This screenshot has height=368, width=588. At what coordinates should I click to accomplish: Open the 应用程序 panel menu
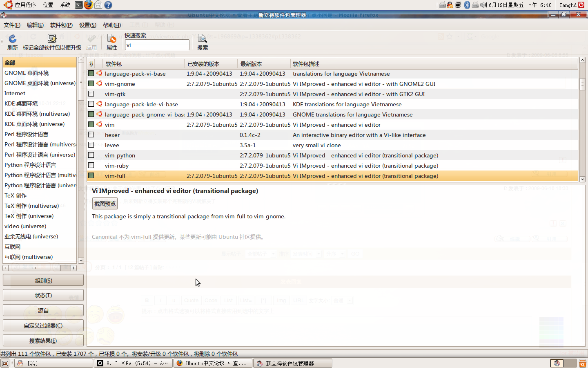click(x=25, y=5)
